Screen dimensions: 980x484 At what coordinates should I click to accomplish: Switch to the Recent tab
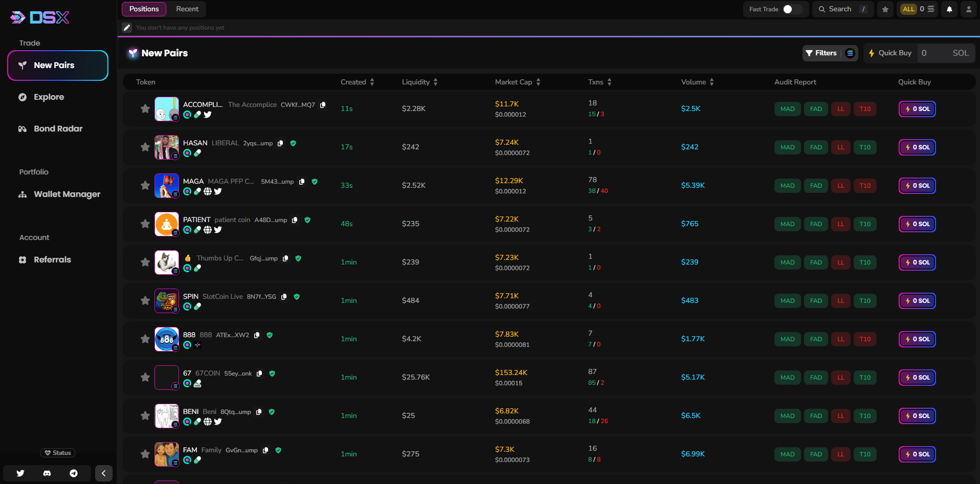(x=187, y=9)
